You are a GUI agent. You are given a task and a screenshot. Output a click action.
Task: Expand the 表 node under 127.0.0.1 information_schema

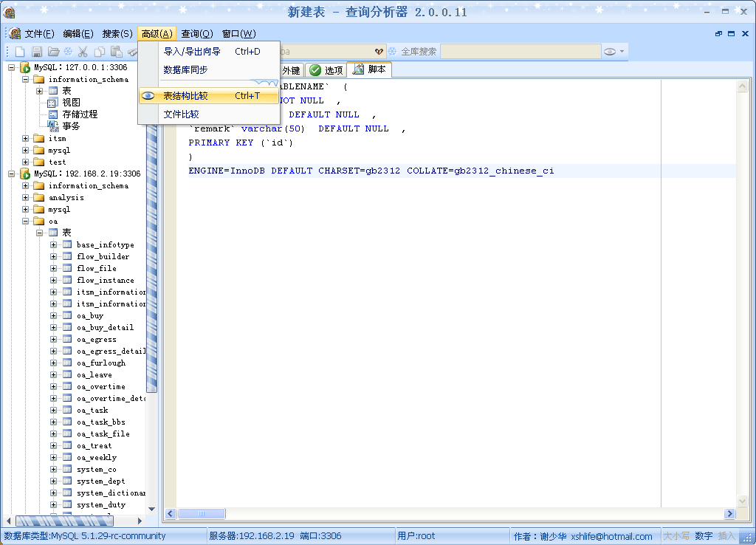(x=40, y=91)
